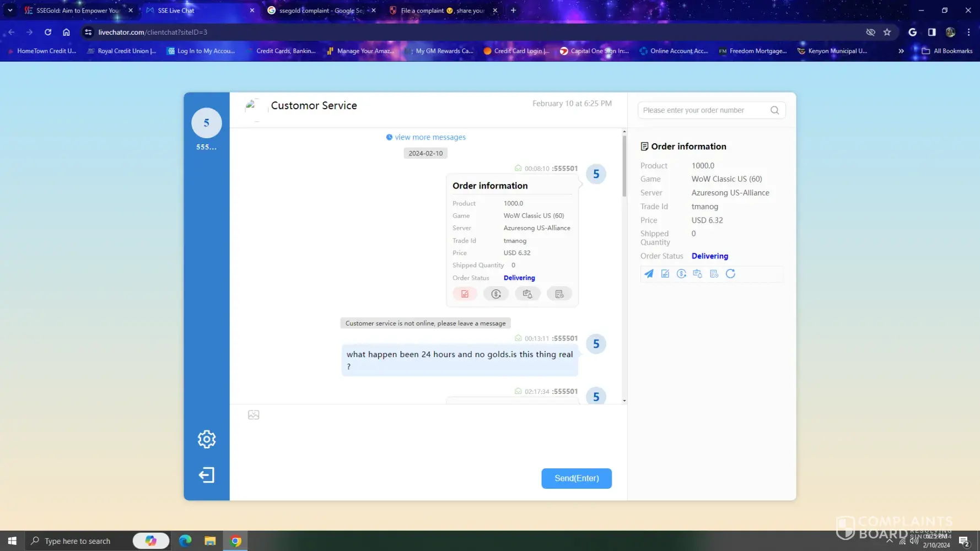Viewport: 980px width, 551px height.
Task: Expand the hidden bookmarks chevron
Action: point(901,51)
